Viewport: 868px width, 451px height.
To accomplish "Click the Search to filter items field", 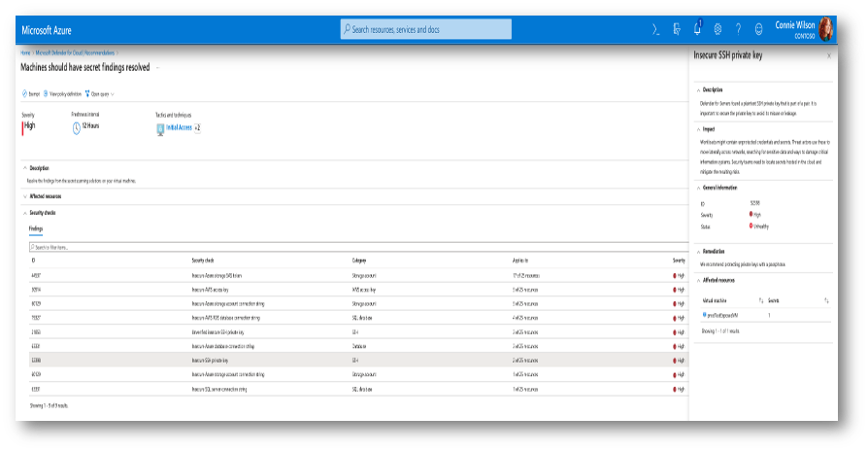I will tap(358, 247).
